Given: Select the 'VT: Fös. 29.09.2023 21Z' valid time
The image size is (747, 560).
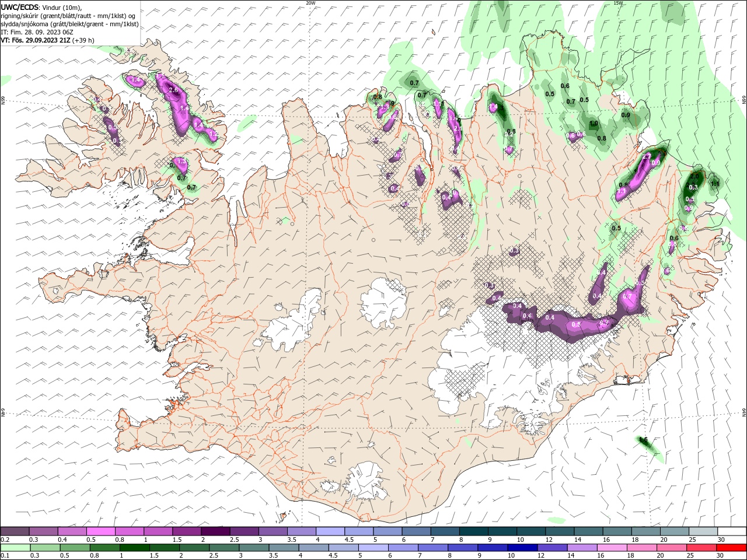Looking at the screenshot, I should (36, 40).
